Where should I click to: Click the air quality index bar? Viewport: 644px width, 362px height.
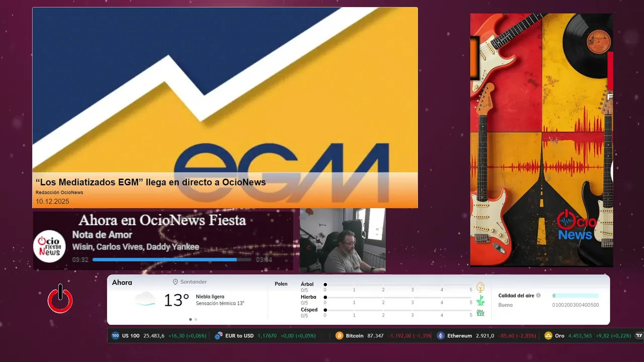tap(576, 296)
